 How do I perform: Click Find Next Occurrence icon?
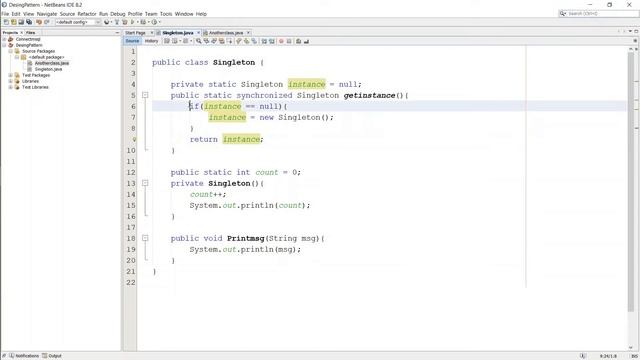pyautogui.click(x=214, y=41)
